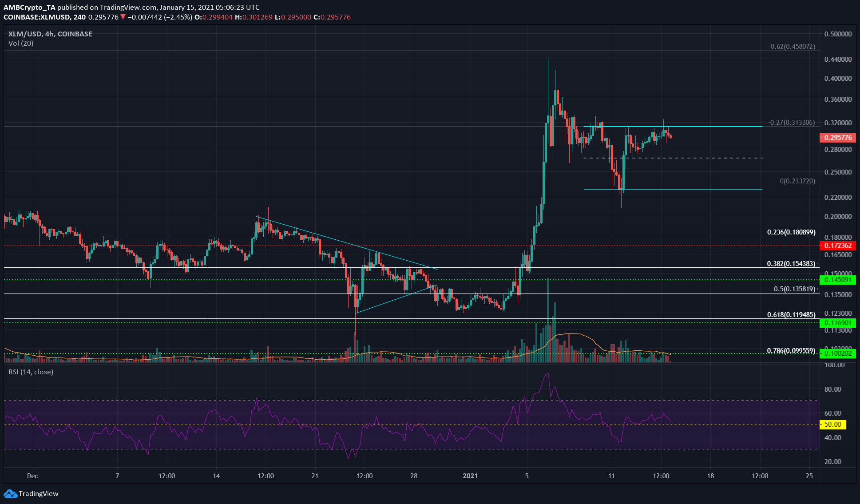Click the 0.250000 price axis value
860x504 pixels.
838,172
